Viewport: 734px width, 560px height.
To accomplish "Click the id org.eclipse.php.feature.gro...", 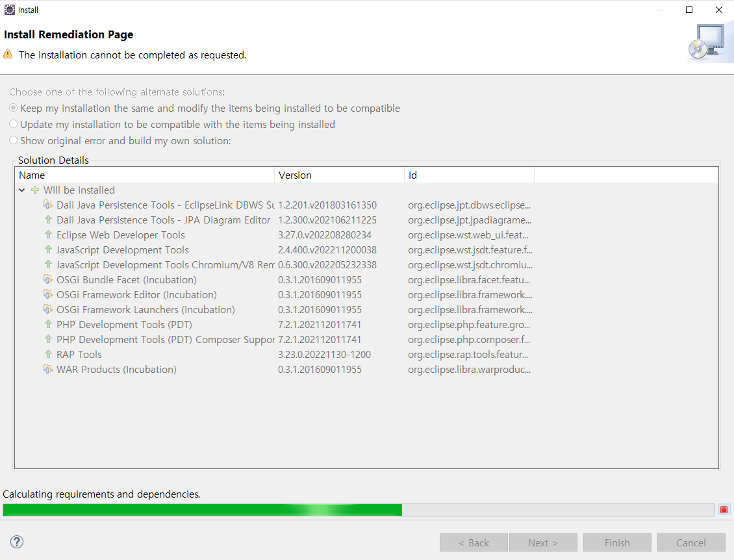I will click(x=468, y=324).
